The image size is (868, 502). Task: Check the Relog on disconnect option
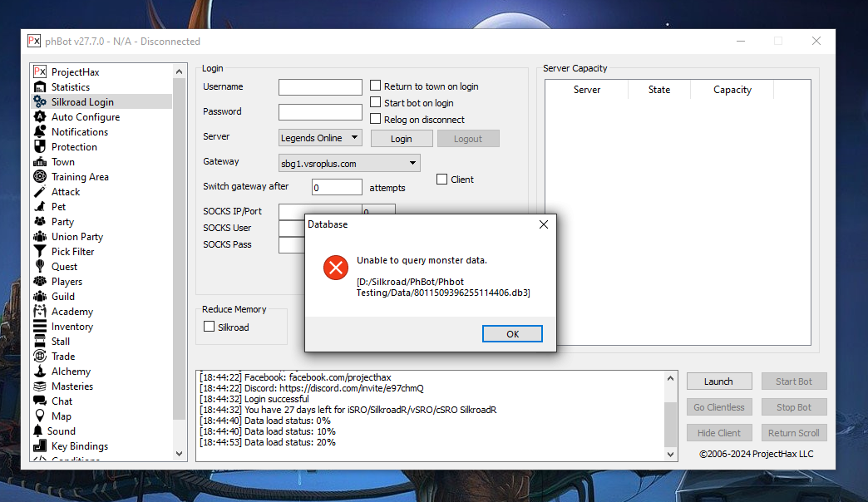375,119
